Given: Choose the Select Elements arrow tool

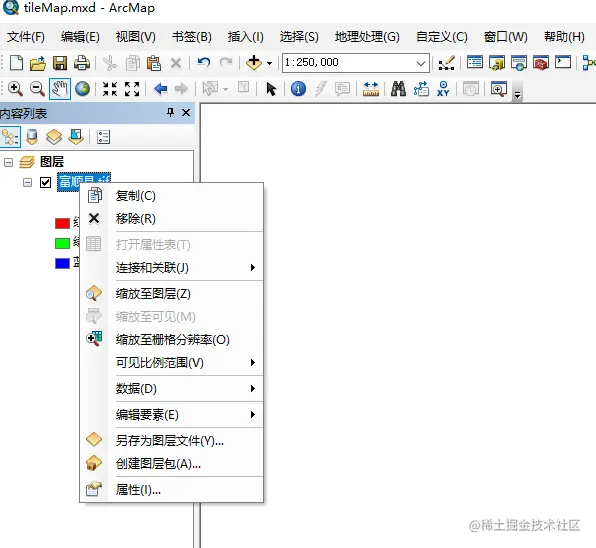Looking at the screenshot, I should click(x=271, y=89).
